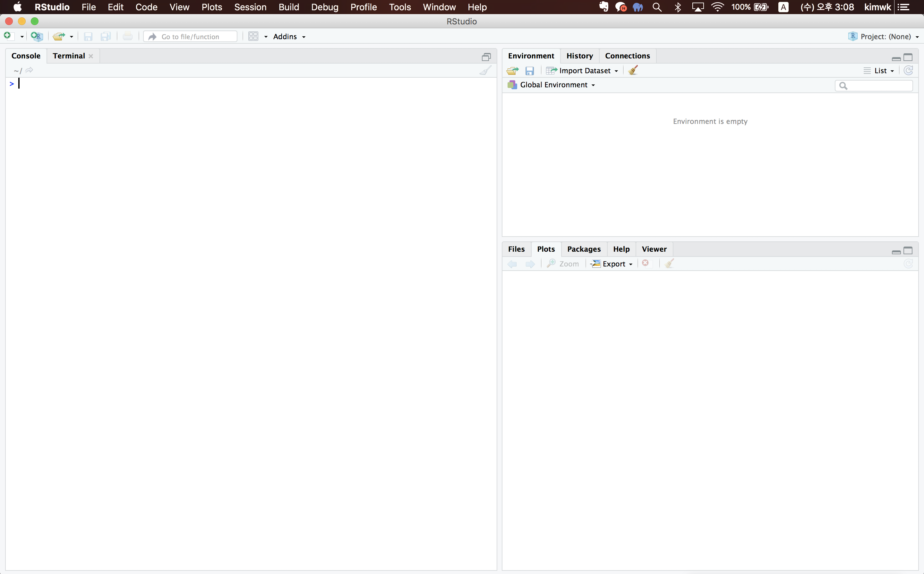Viewport: 924px width, 574px height.
Task: Click the Save Workspace disk icon
Action: pos(529,71)
